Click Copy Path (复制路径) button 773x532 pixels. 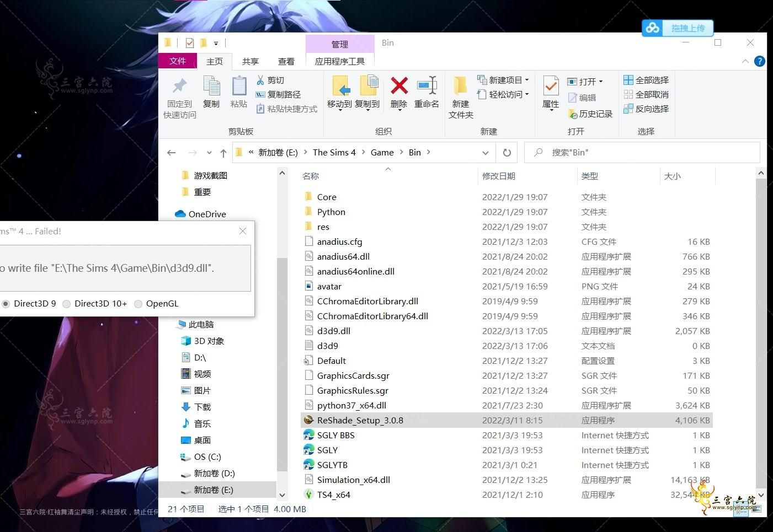tap(278, 95)
